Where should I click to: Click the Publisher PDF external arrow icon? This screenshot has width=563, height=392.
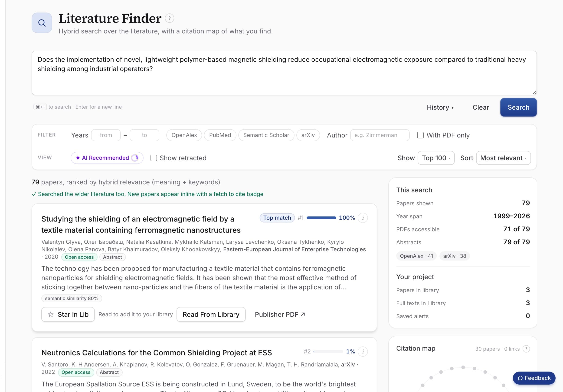303,314
